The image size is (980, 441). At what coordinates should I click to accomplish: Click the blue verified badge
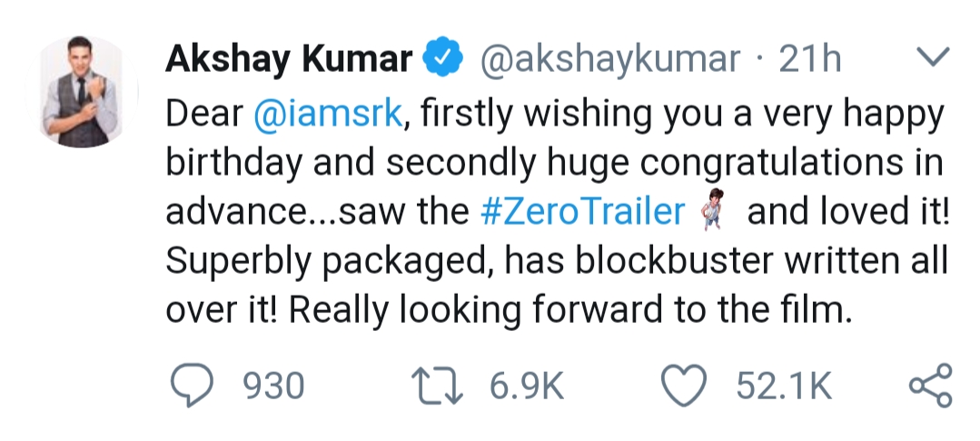pyautogui.click(x=442, y=57)
